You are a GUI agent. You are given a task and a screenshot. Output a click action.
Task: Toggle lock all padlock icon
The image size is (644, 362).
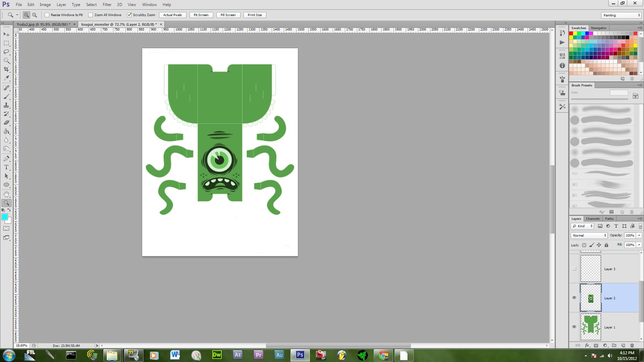(606, 245)
